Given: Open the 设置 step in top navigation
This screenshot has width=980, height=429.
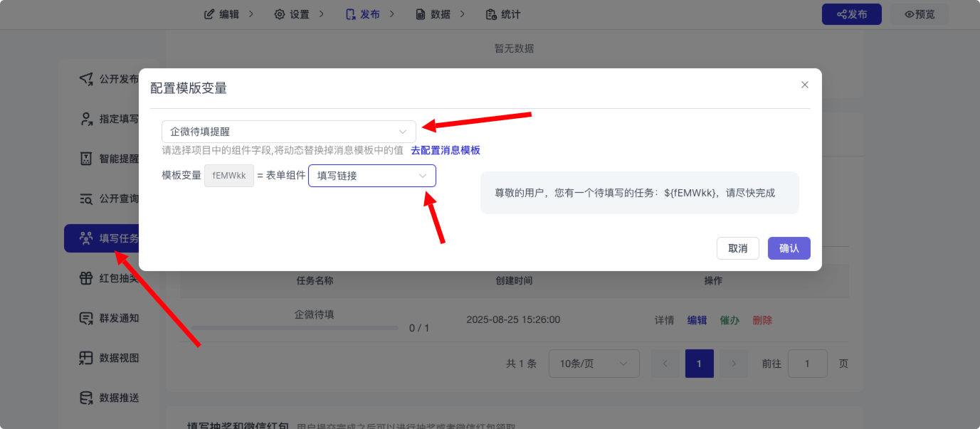Looking at the screenshot, I should tap(293, 14).
